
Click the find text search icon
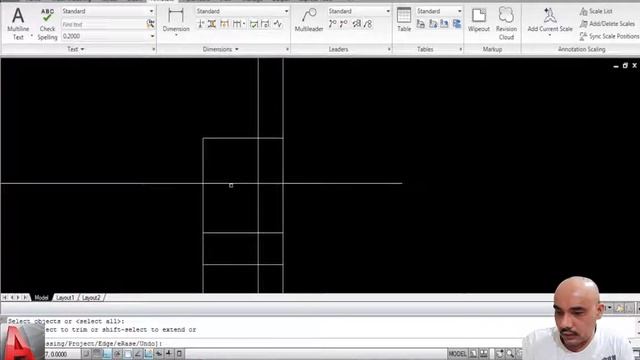tap(151, 24)
